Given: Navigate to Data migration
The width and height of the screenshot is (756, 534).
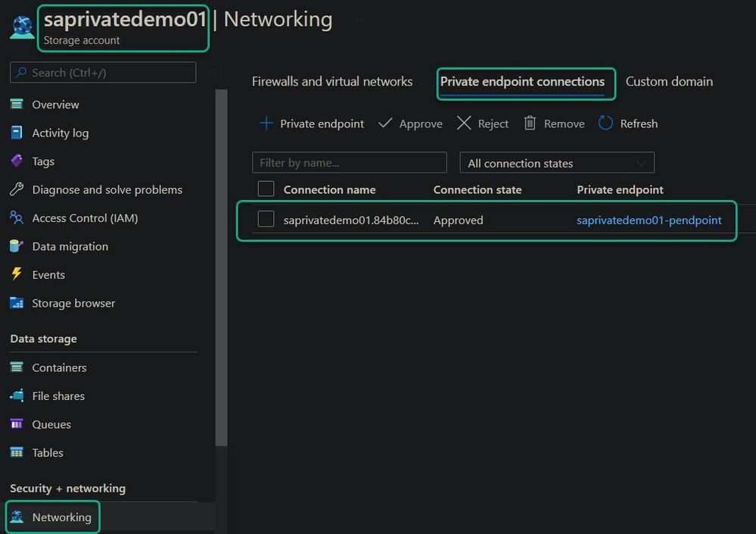Looking at the screenshot, I should coord(70,246).
